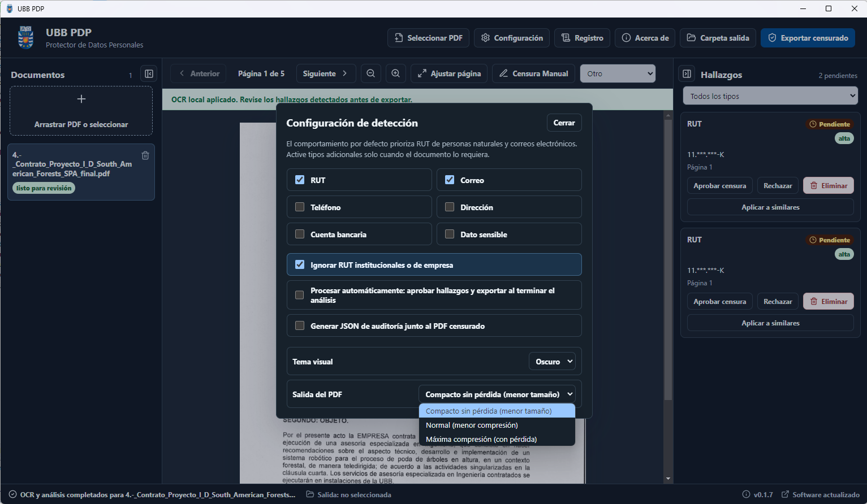Uncheck the Correo detection checkbox
The image size is (867, 504).
450,180
